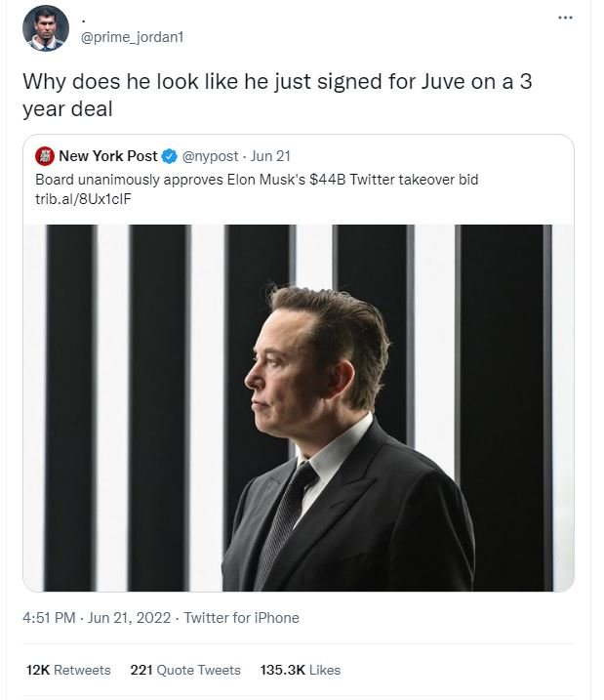View the 135.3K Likes list
Image resolution: width=604 pixels, height=700 pixels.
pos(301,670)
